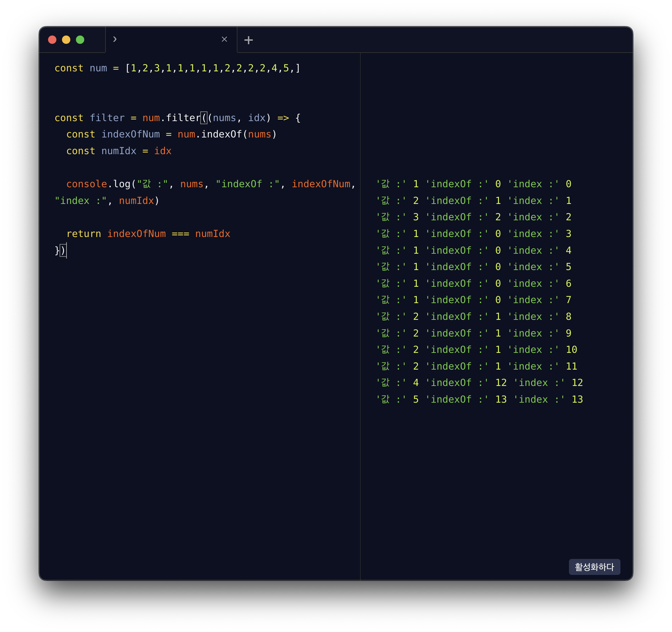The image size is (672, 632).
Task: Click the chevron icon on the tab
Action: (115, 39)
